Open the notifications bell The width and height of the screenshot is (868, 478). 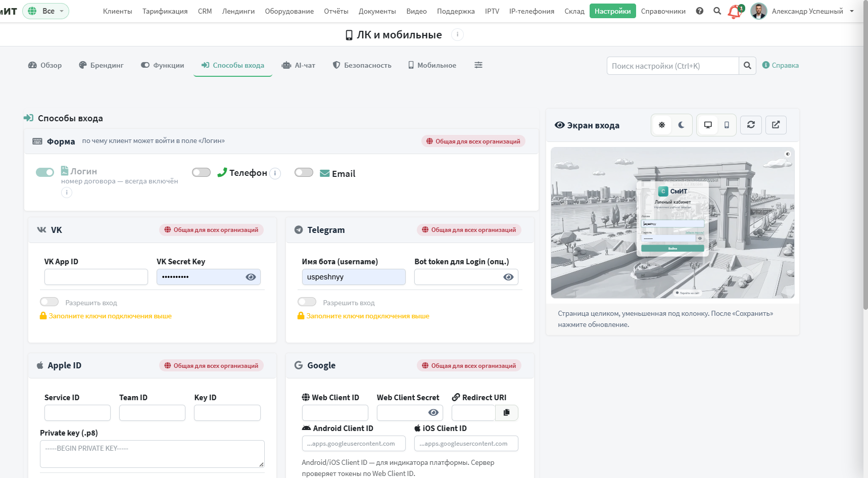tap(735, 12)
